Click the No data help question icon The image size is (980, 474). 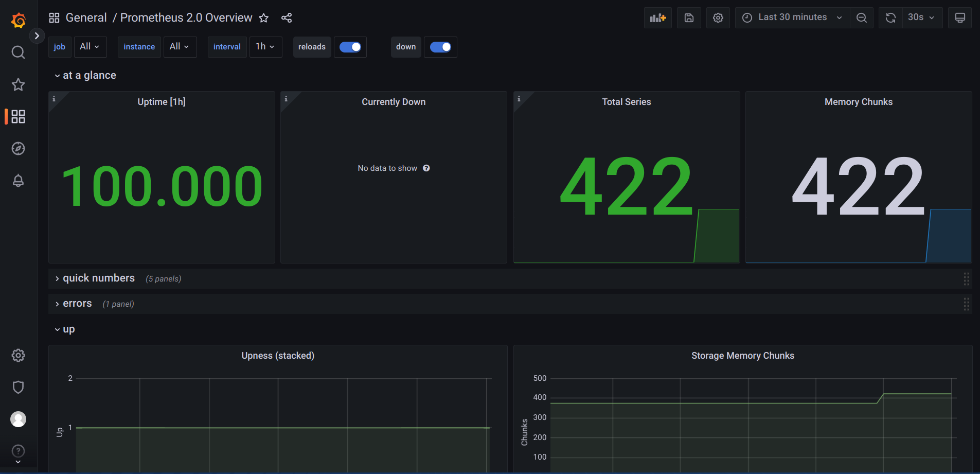(426, 168)
